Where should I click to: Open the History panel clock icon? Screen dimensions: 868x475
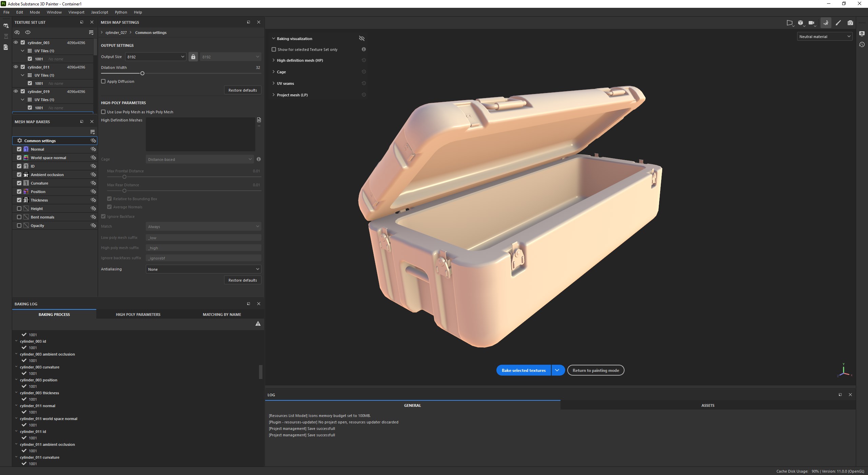[862, 44]
